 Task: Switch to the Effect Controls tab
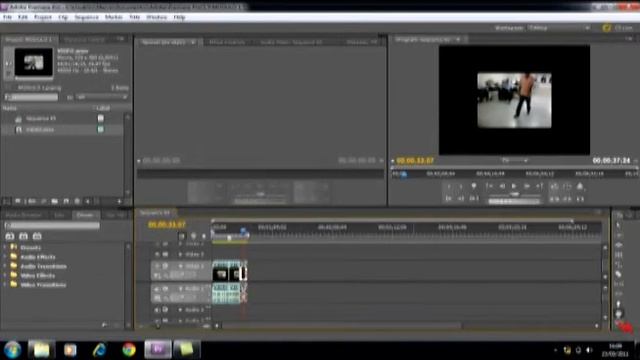click(227, 42)
